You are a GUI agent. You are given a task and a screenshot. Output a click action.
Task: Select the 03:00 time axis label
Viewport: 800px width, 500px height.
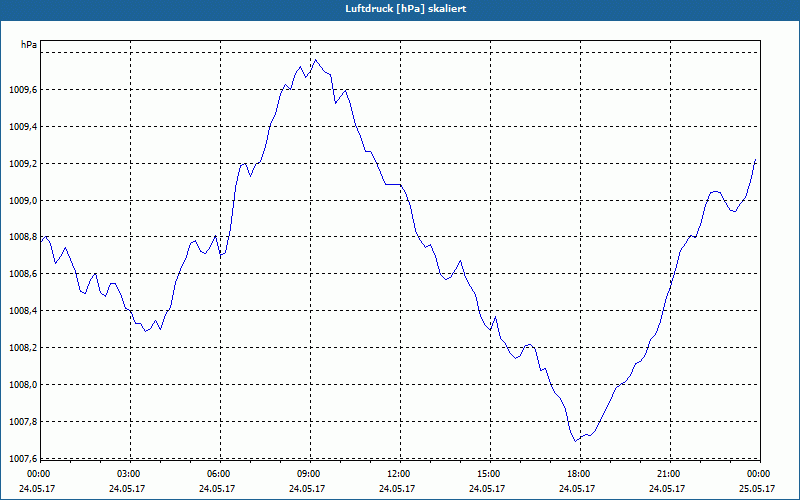pos(129,474)
